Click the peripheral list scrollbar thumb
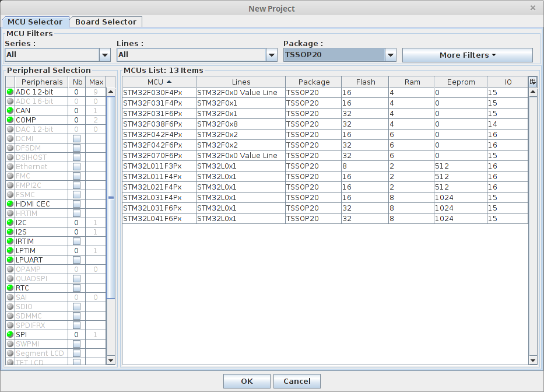Viewport: 544px width, 392px height. (111, 197)
